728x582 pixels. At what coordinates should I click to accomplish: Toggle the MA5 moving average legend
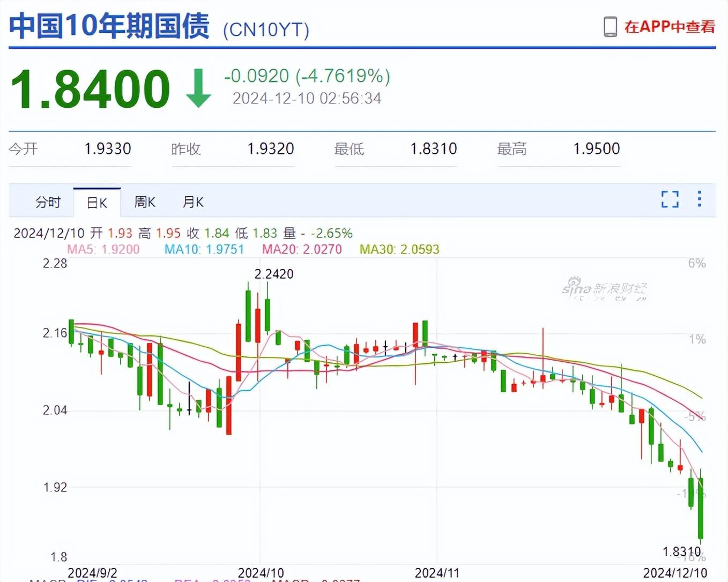click(x=103, y=249)
